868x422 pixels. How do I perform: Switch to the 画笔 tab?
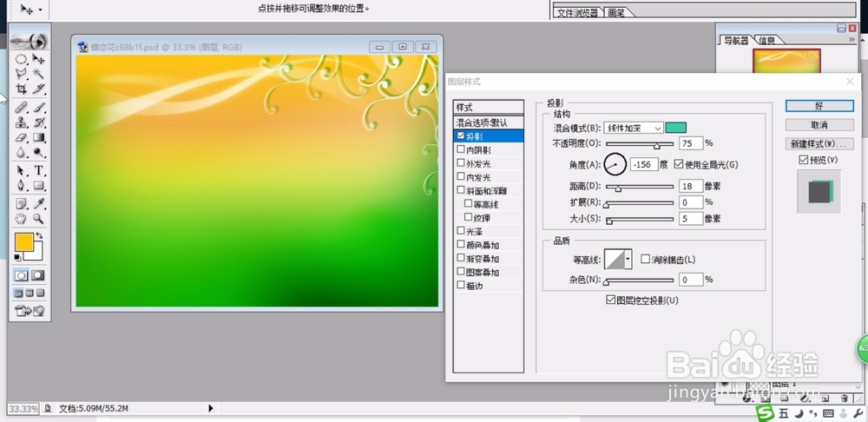click(616, 12)
